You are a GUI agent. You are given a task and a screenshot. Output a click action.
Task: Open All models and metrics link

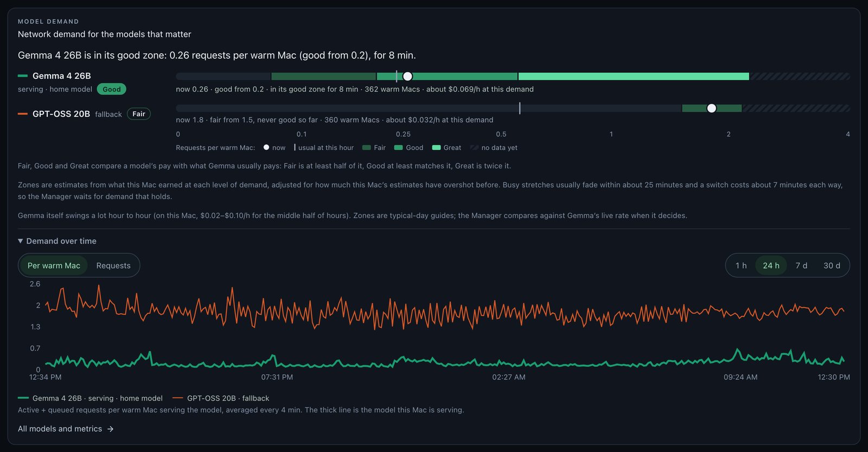point(66,429)
